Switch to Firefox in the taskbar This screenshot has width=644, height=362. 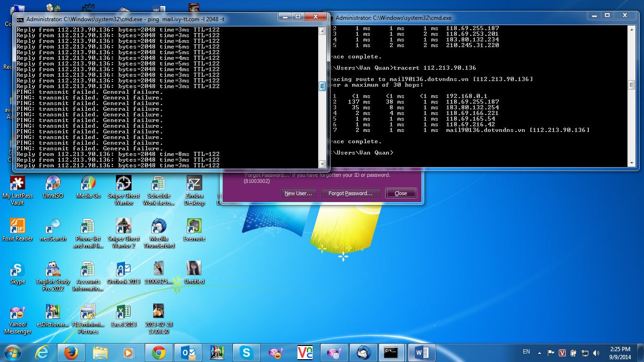pyautogui.click(x=71, y=352)
